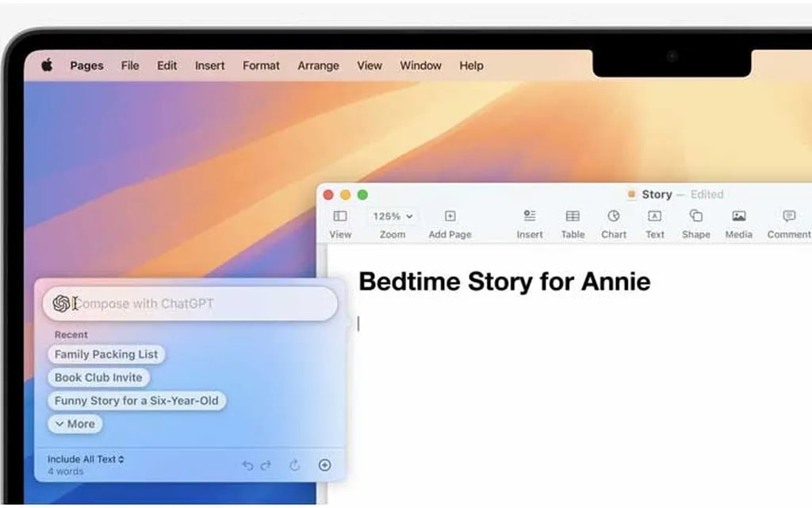Click the View sidebar icon in toolbar
The height and width of the screenshot is (508, 812).
340,216
